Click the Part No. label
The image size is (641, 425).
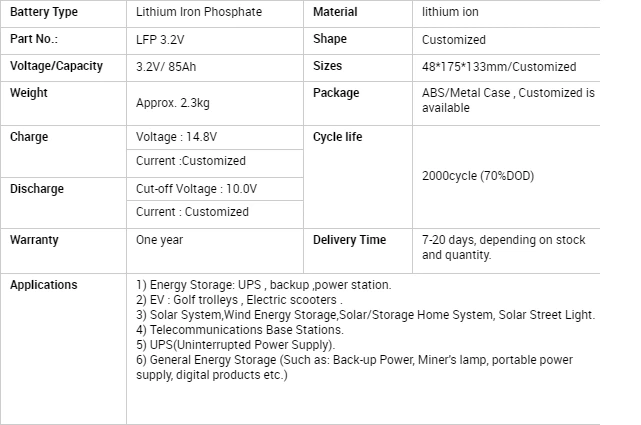34,39
